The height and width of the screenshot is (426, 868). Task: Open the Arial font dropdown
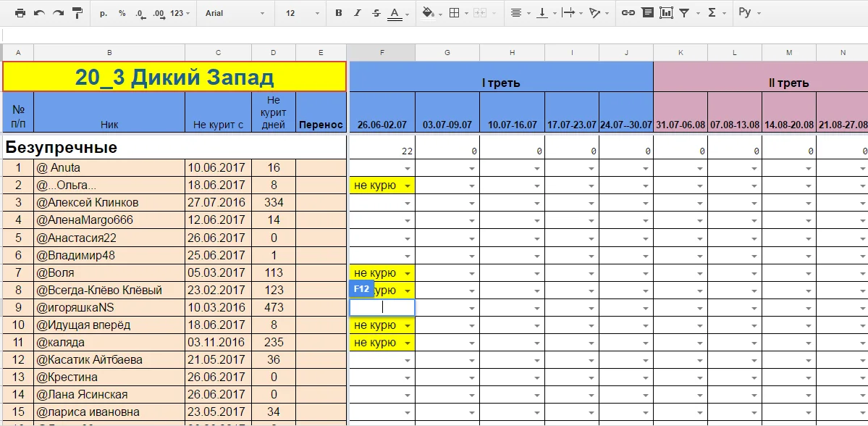coord(237,13)
